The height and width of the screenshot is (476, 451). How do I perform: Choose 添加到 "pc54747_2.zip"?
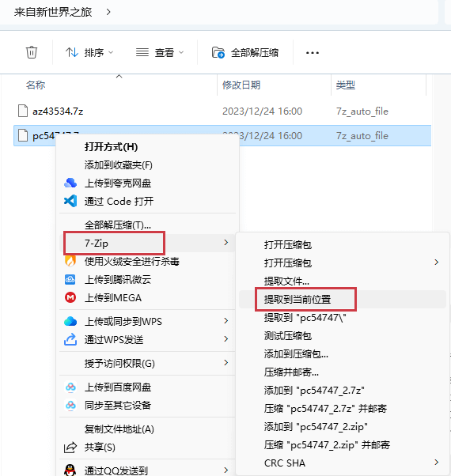tap(316, 427)
